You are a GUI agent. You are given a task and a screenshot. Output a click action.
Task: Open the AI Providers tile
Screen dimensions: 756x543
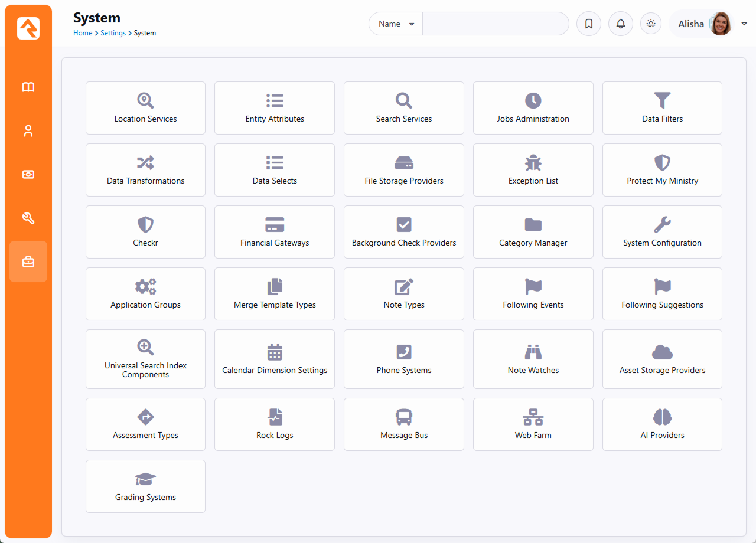662,424
